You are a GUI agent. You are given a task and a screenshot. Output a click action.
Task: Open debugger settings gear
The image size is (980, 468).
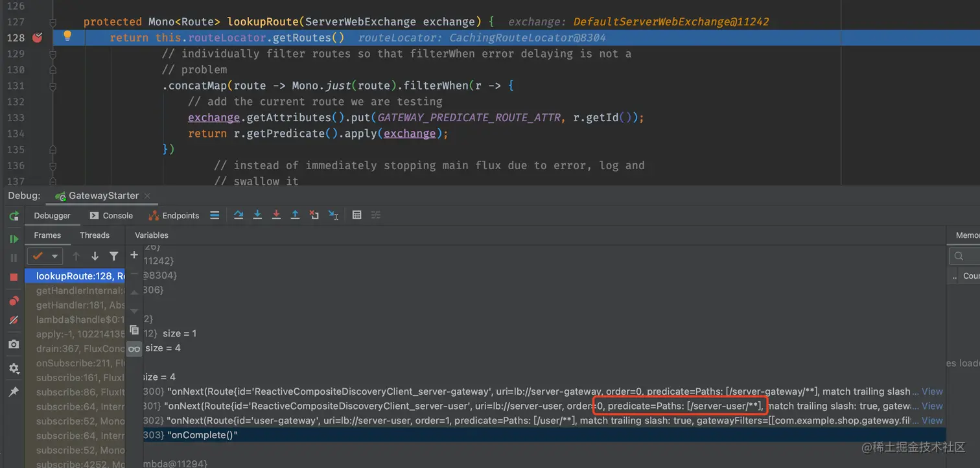tap(14, 368)
